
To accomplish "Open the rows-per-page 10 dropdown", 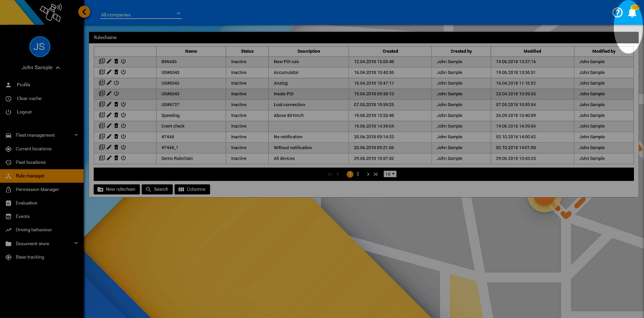I will coord(390,174).
